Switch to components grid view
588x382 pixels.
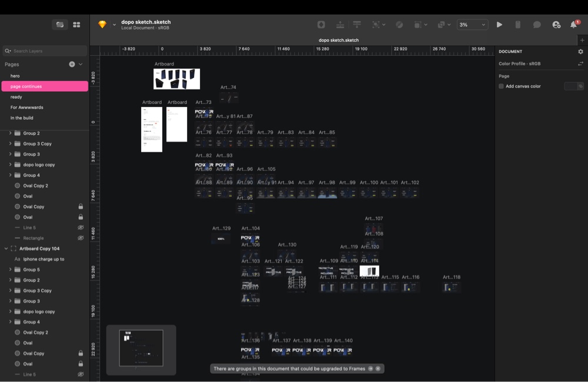pyautogui.click(x=76, y=25)
